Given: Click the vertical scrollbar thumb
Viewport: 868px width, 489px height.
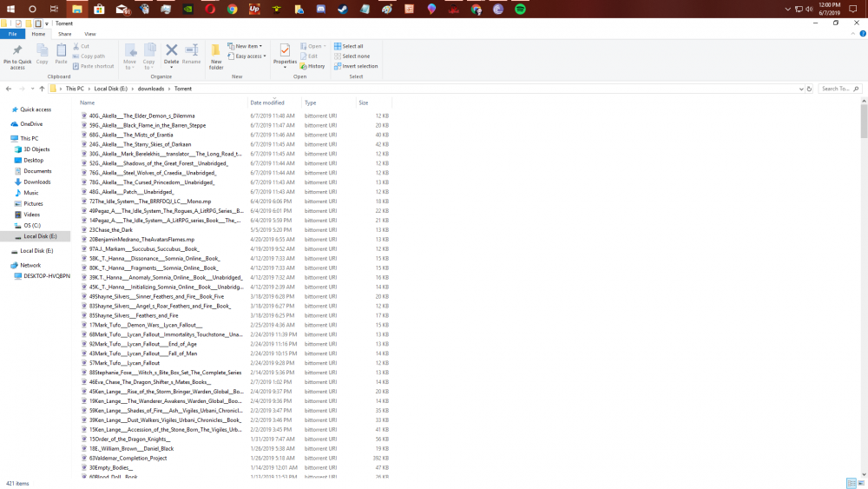Looking at the screenshot, I should (864, 122).
